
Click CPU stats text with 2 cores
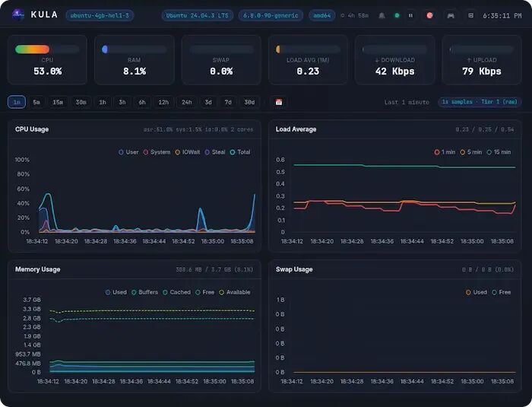[x=198, y=129]
